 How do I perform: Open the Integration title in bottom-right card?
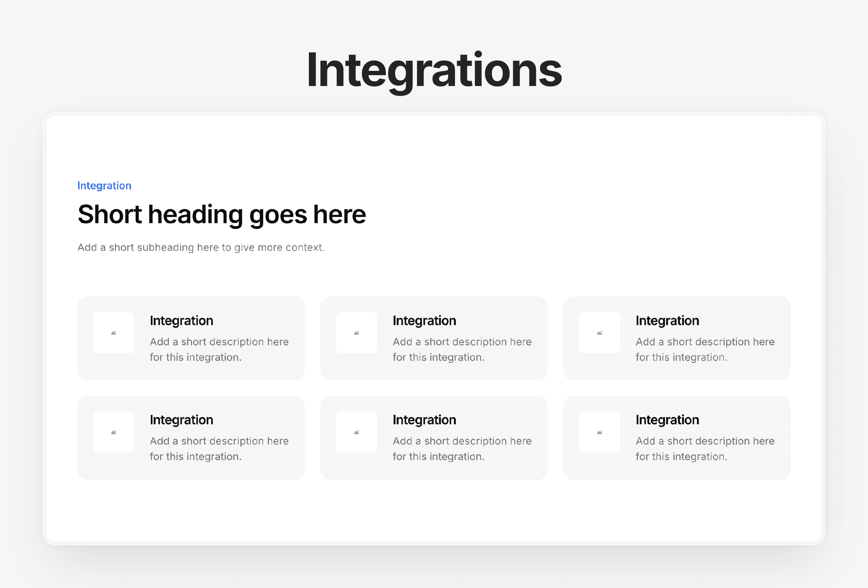tap(667, 420)
